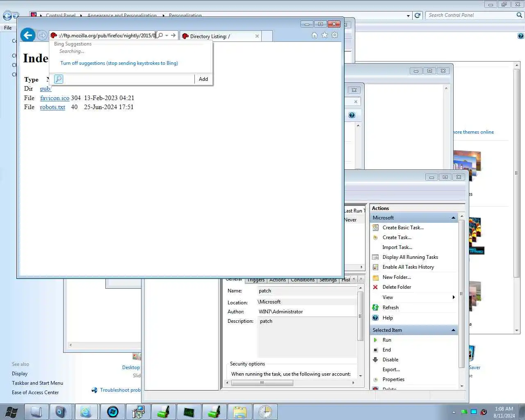Open Taskbar and Start Menu link
This screenshot has height=420, width=525.
coord(37,383)
